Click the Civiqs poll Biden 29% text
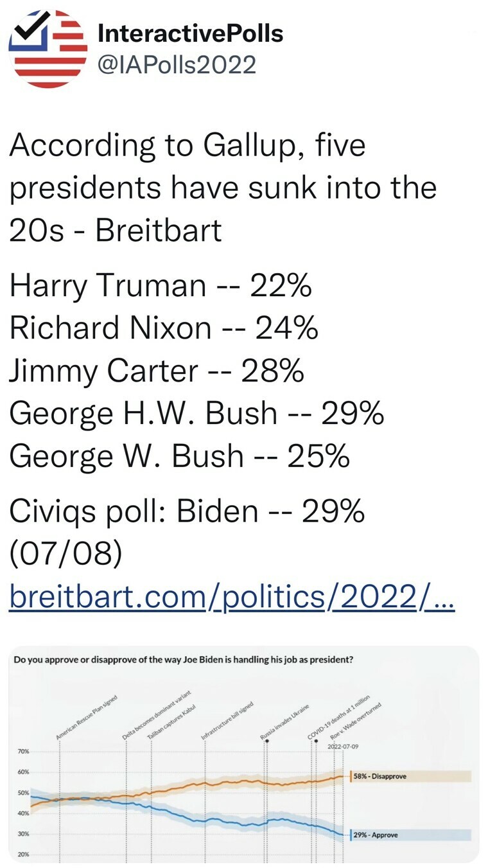 [x=187, y=511]
